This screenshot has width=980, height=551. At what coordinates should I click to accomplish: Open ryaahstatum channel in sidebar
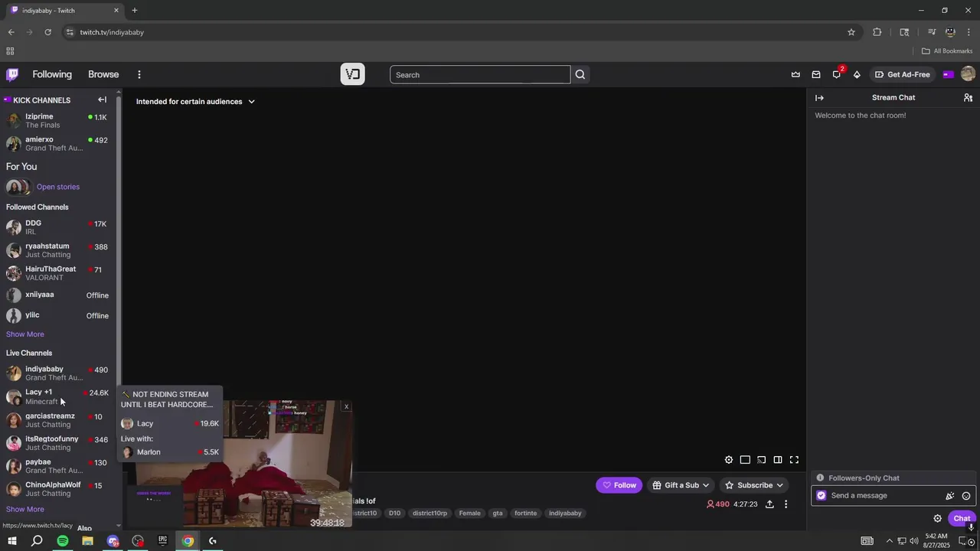pos(58,250)
